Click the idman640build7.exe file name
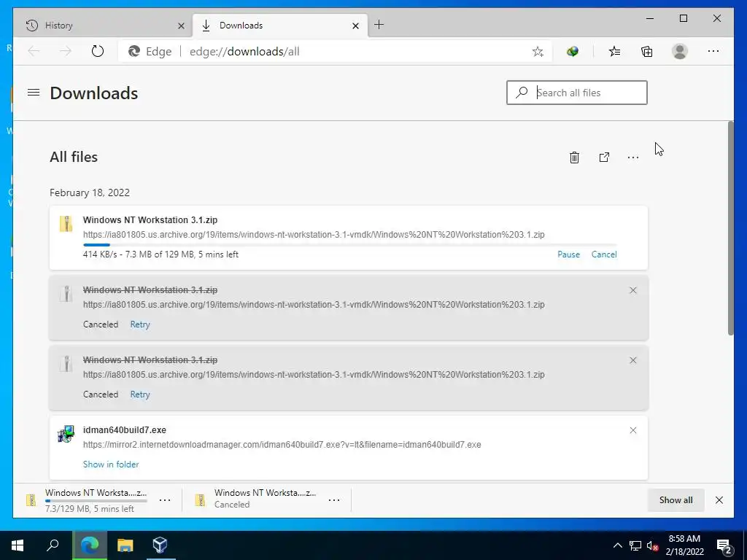The height and width of the screenshot is (560, 747). (124, 430)
